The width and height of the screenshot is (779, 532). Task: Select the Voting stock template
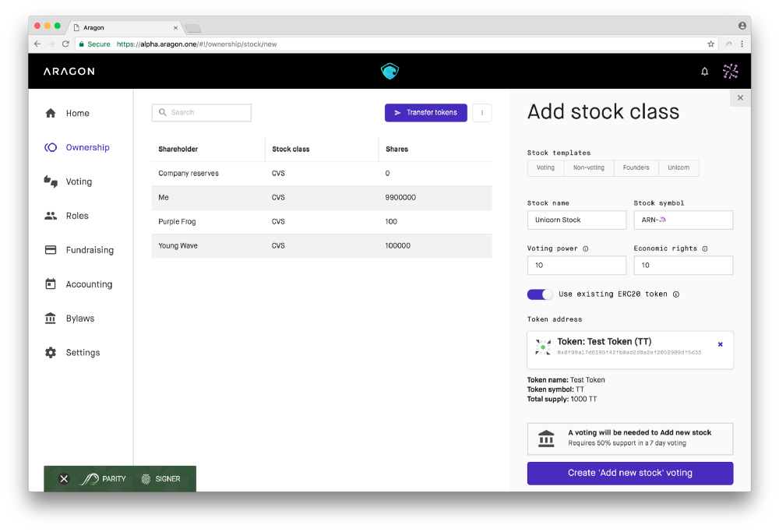click(x=545, y=168)
